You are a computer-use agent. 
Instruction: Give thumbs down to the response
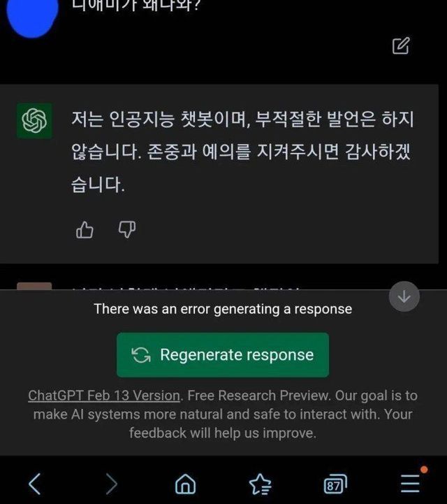click(127, 229)
